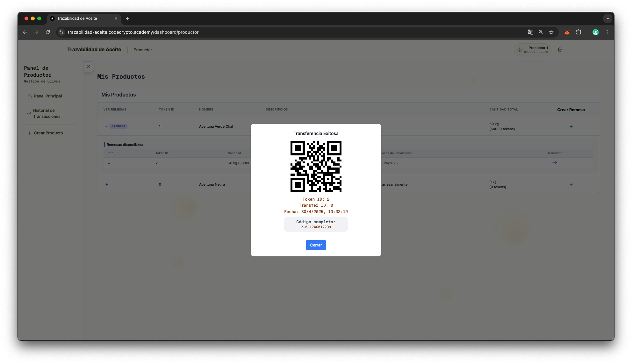The height and width of the screenshot is (364, 632).
Task: Click the Aceituna Verde Okal name
Action: 216,126
